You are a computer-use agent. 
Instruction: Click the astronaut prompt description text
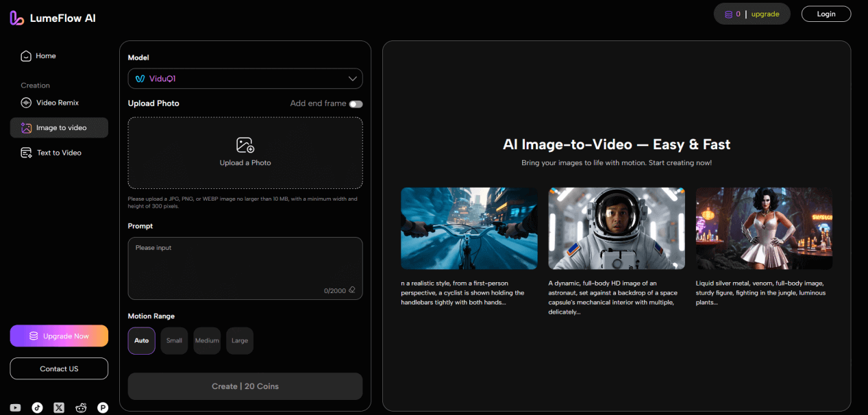pos(612,297)
